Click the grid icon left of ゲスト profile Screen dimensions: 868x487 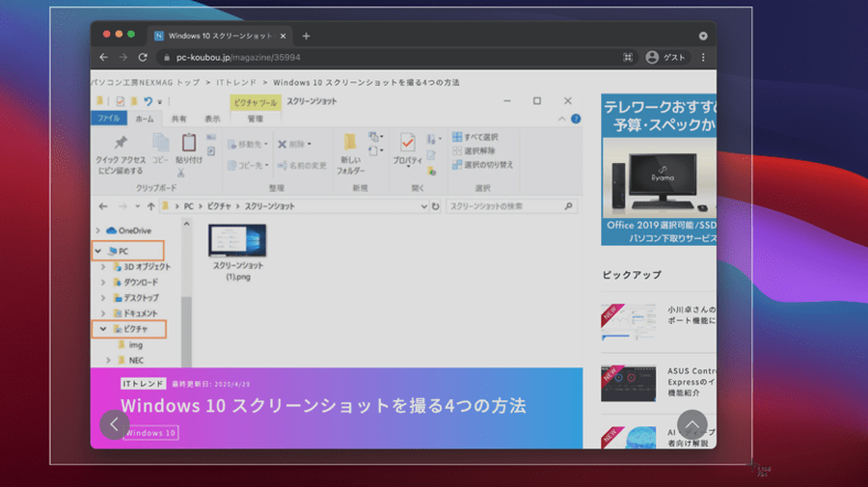point(628,57)
